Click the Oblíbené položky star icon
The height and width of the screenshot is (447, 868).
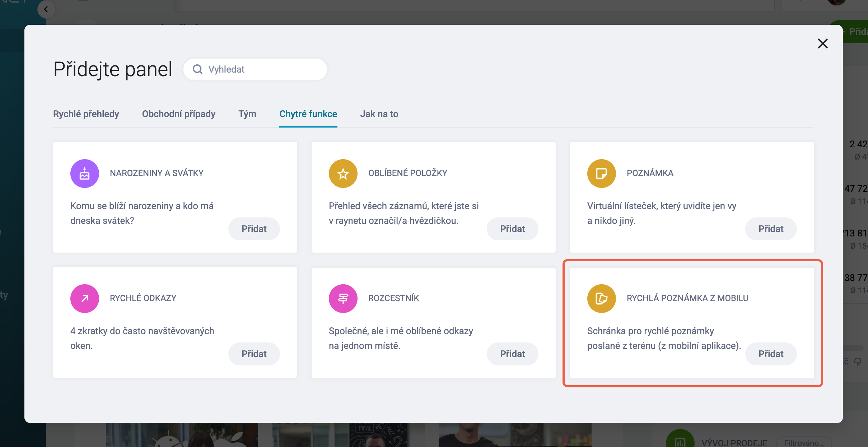coord(343,174)
